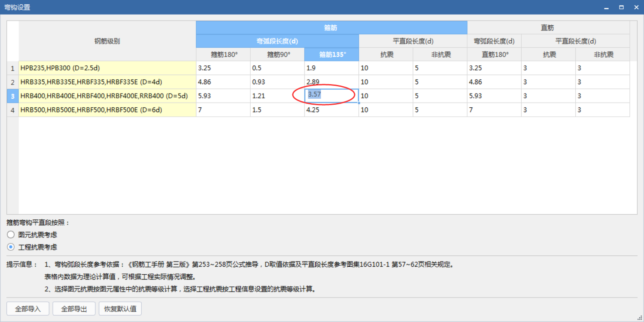Click the 箍筋180° value 3.25 in row 1
The image size is (644, 322).
(223, 68)
